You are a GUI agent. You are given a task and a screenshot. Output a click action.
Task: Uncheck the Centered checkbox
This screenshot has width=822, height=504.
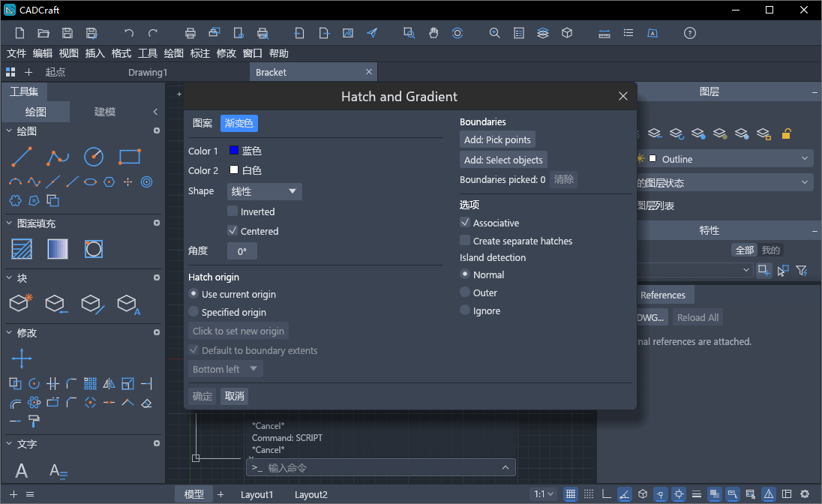click(232, 231)
